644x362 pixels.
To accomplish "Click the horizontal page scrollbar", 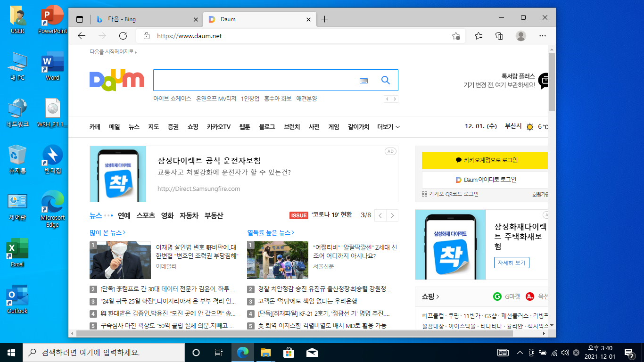I will pos(294,333).
